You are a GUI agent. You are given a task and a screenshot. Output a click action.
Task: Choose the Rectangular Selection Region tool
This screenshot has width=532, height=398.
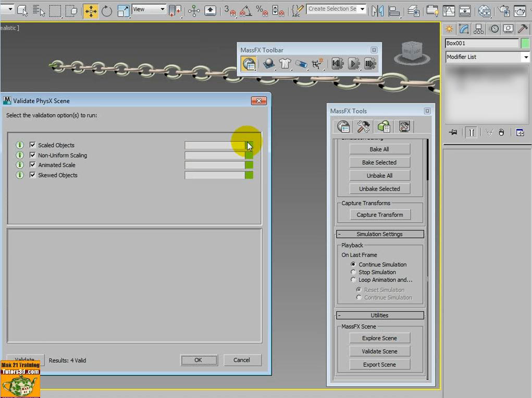(55, 10)
